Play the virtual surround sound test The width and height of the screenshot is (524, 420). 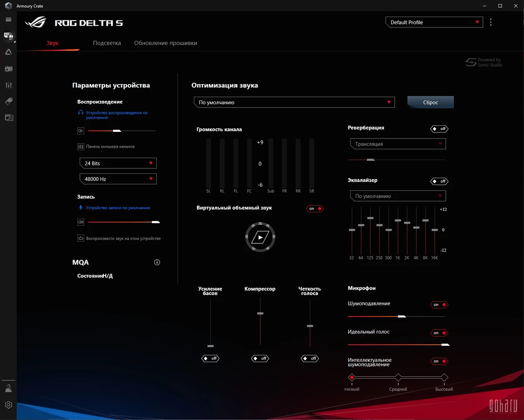[x=260, y=238]
